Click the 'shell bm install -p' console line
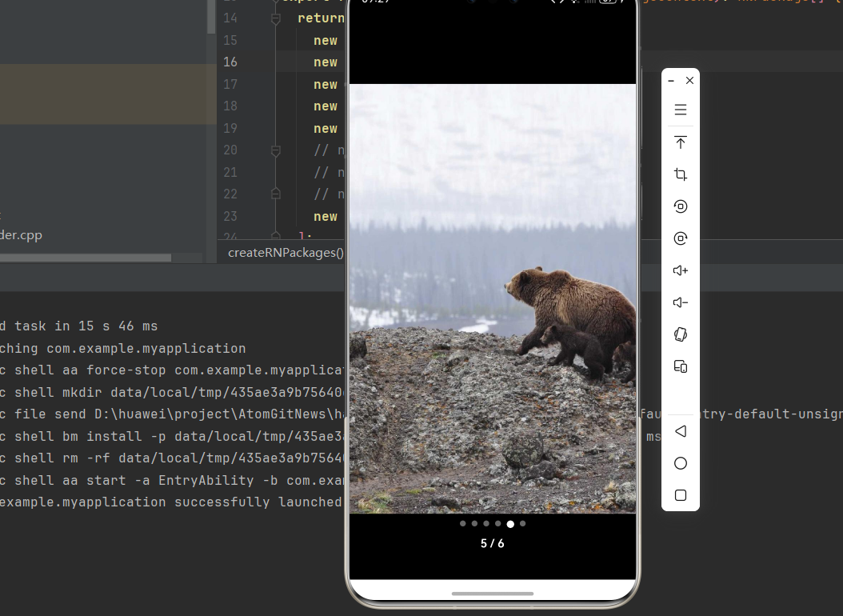This screenshot has height=616, width=843. [x=172, y=437]
